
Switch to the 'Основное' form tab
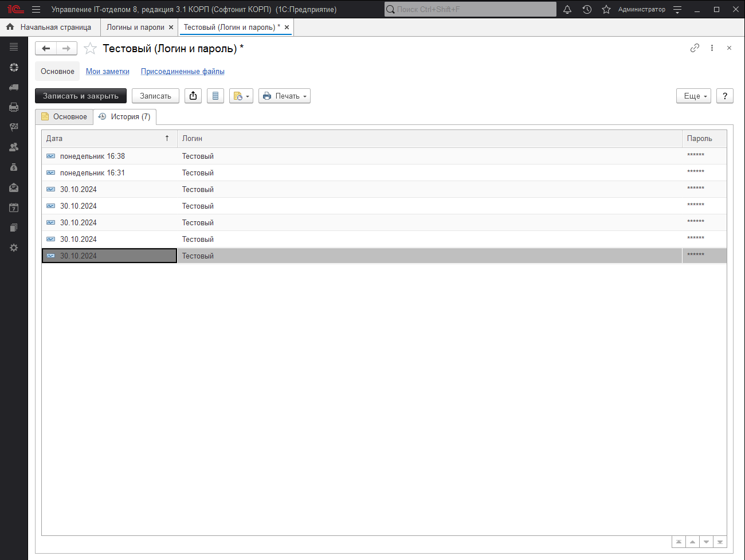64,116
